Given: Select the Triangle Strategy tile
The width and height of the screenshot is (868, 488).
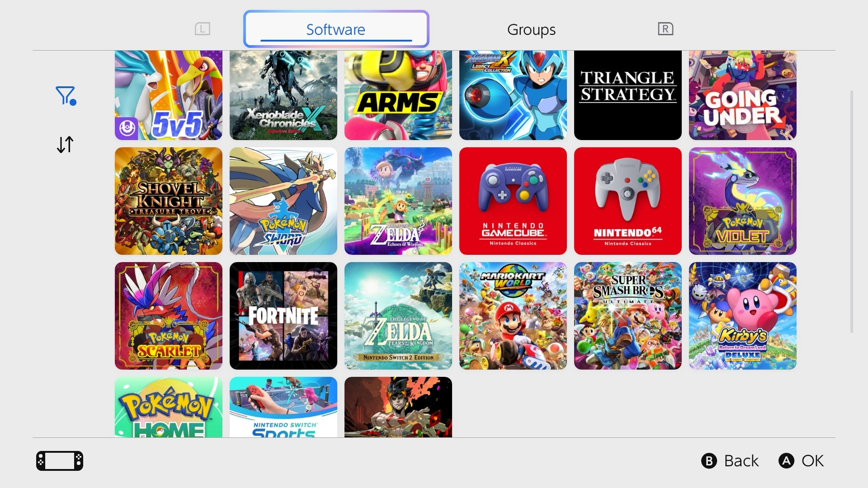Looking at the screenshot, I should coord(628,95).
